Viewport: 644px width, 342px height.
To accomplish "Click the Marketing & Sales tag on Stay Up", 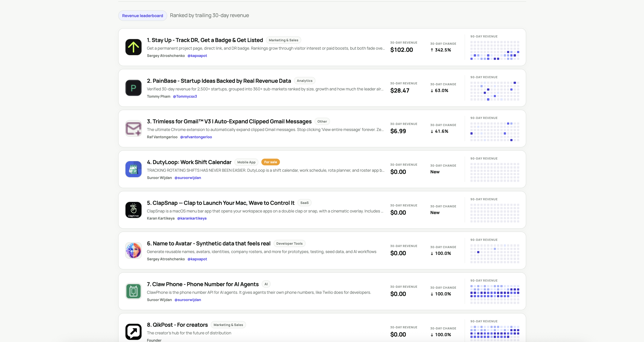I will click(x=283, y=40).
